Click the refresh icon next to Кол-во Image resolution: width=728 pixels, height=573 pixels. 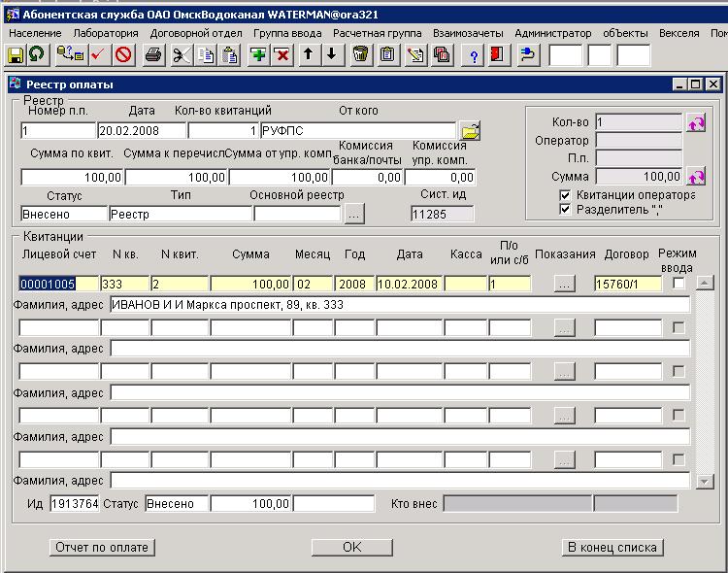(695, 122)
